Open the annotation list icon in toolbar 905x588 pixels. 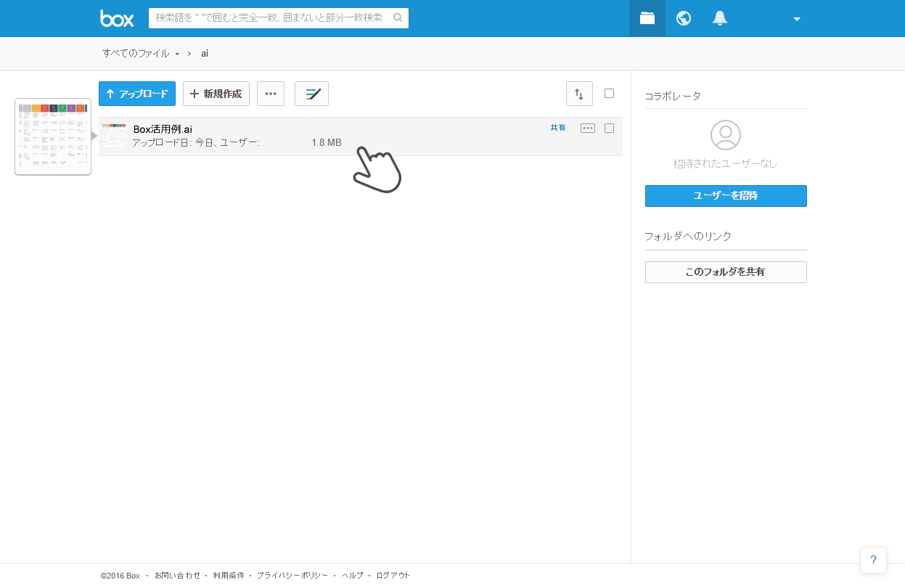coord(311,94)
